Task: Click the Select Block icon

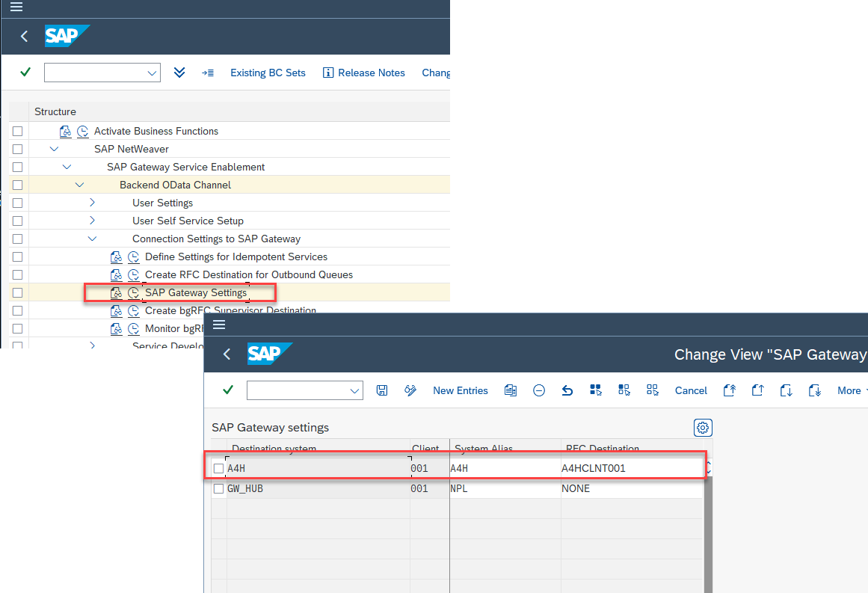Action: point(624,390)
